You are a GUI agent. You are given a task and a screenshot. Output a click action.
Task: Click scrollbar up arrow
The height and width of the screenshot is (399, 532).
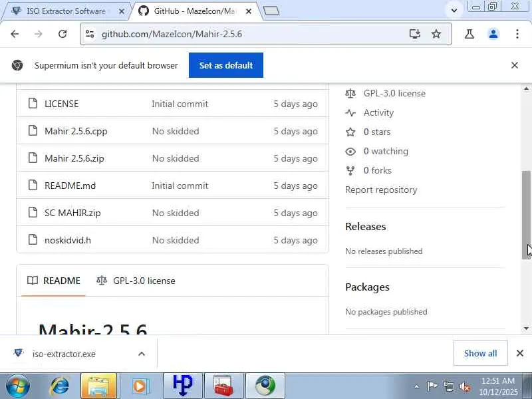[526, 88]
